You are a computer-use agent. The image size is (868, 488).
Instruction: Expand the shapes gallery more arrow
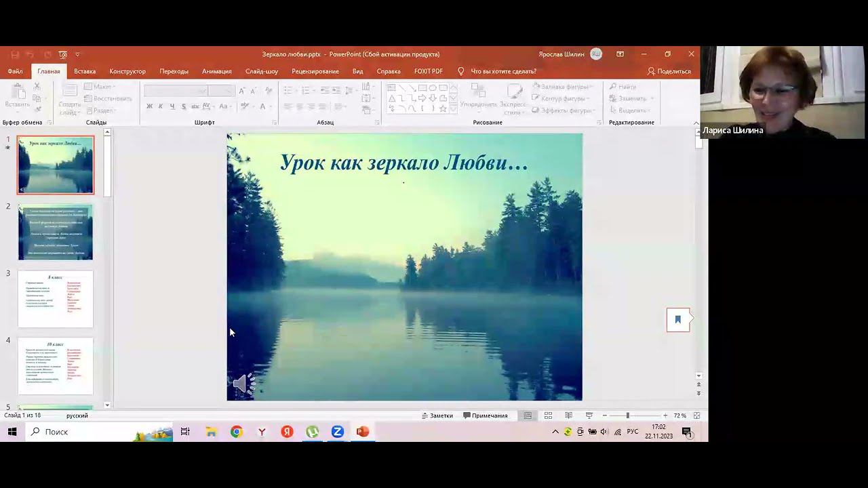[x=454, y=109]
